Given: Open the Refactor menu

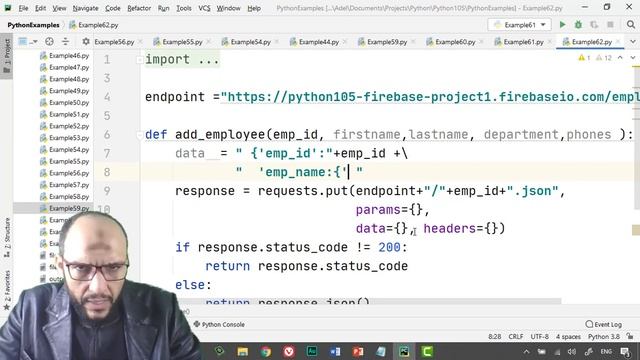Looking at the screenshot, I should [139, 8].
